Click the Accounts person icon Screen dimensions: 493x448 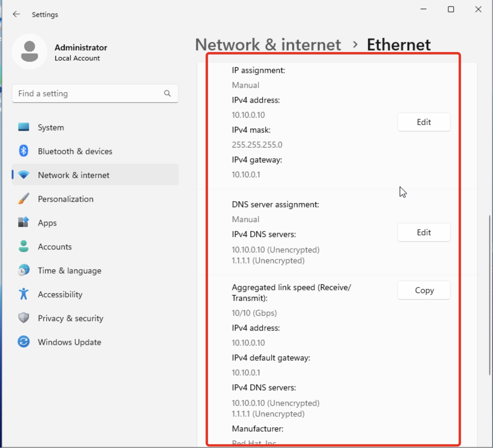[24, 246]
